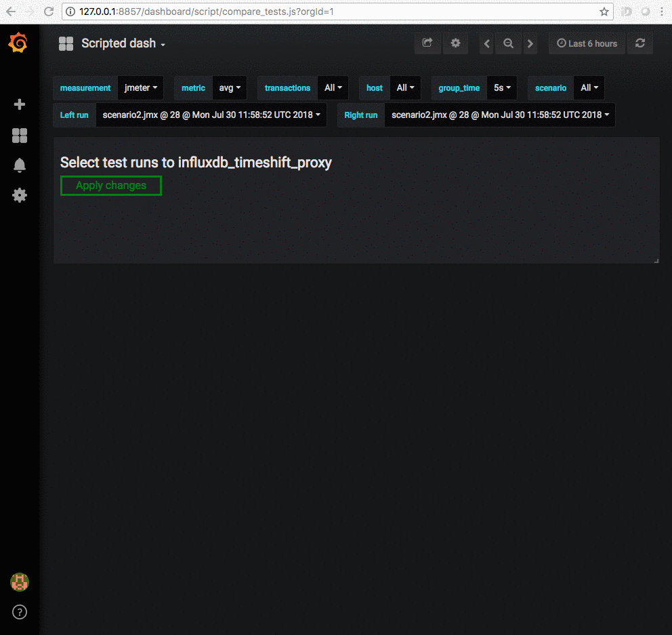Open the transactions All dropdown
The width and height of the screenshot is (672, 635).
tap(333, 88)
